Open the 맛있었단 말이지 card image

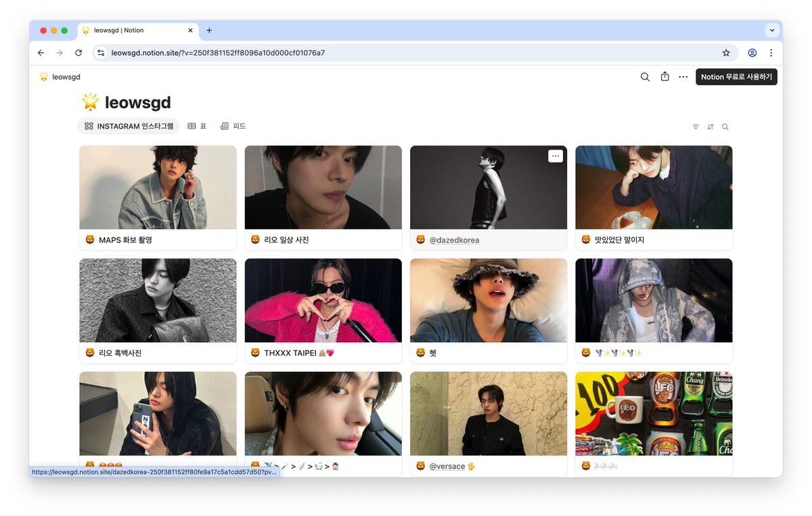click(654, 187)
